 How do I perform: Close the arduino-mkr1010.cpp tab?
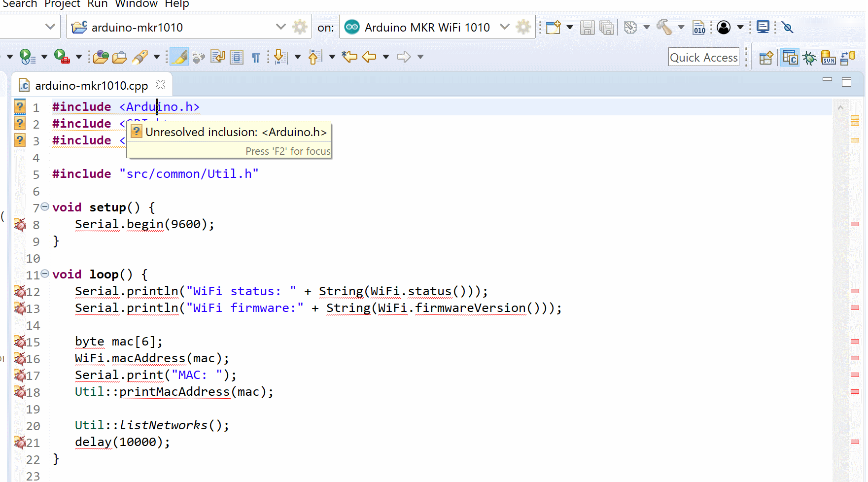click(x=160, y=85)
